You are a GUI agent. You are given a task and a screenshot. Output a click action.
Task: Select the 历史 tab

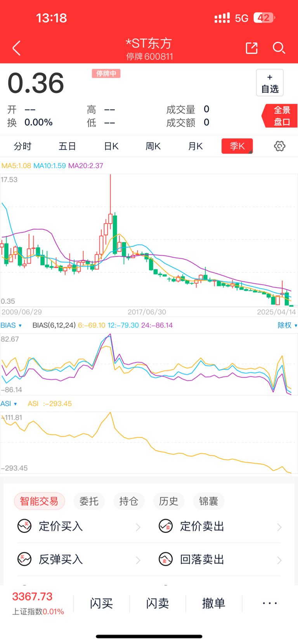coord(168,501)
